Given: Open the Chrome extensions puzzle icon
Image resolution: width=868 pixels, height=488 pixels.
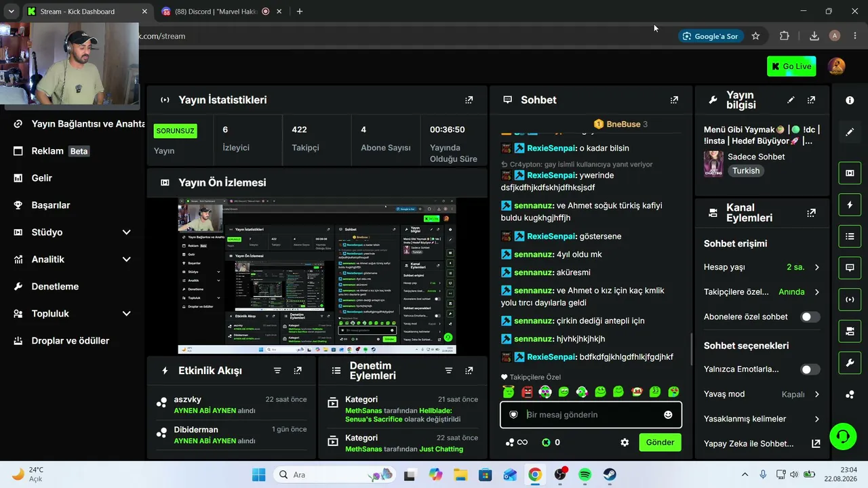Looking at the screenshot, I should click(785, 36).
